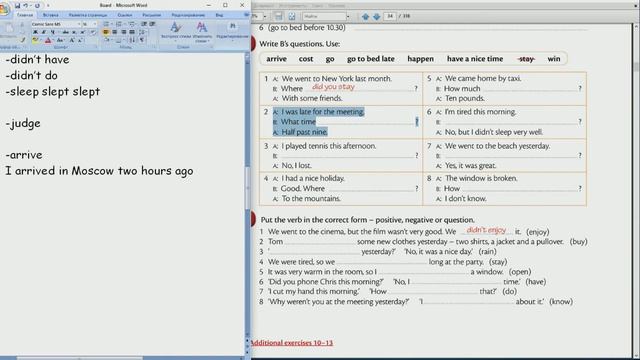640x360 pixels.
Task: Align the paragraph text right
Action: click(123, 32)
